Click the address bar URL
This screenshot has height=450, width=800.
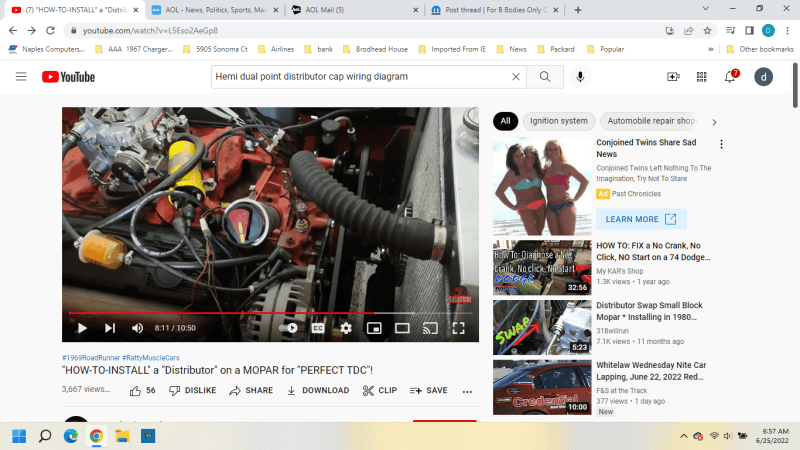pos(151,31)
